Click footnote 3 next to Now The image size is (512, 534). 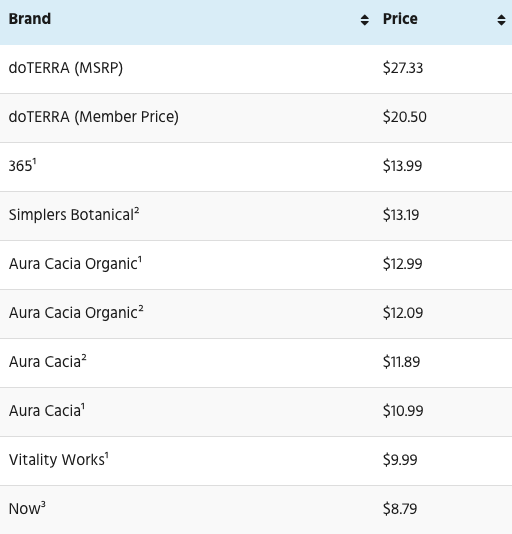(43, 504)
